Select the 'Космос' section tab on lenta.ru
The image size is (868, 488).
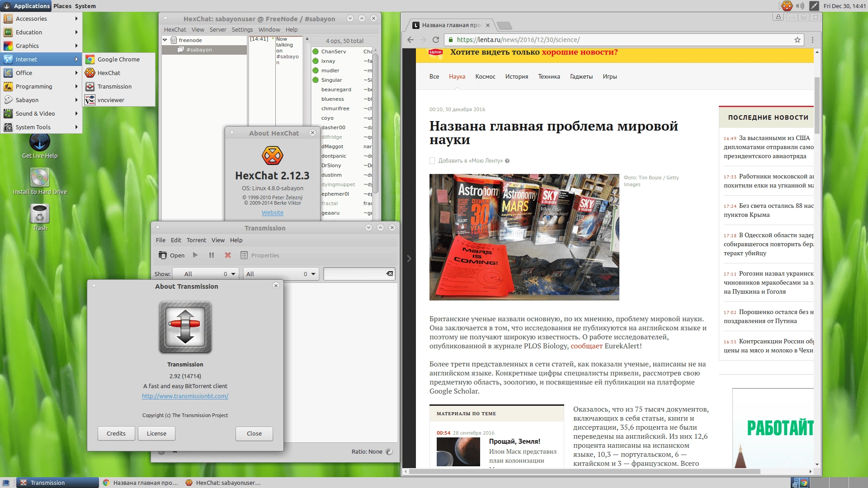(x=485, y=76)
